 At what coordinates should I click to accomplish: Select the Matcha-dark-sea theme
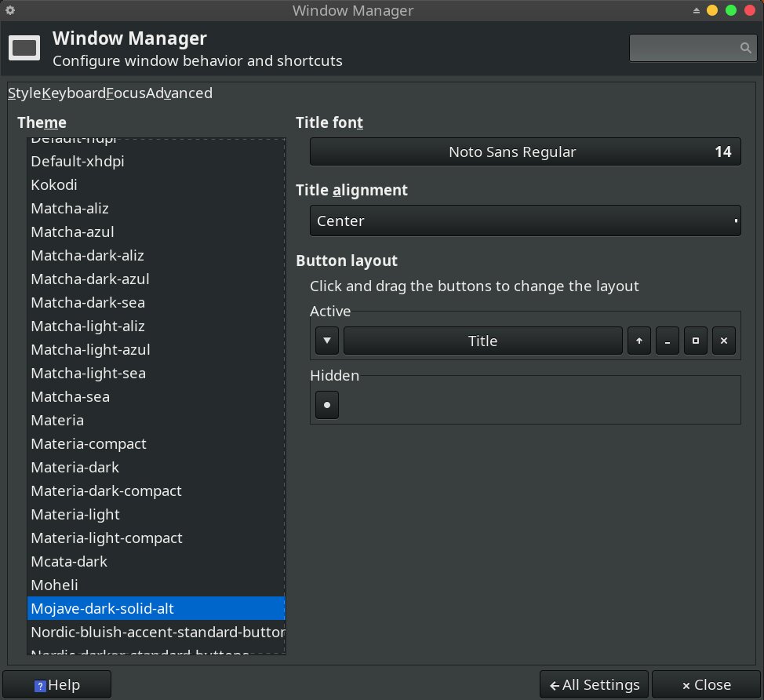click(x=88, y=303)
